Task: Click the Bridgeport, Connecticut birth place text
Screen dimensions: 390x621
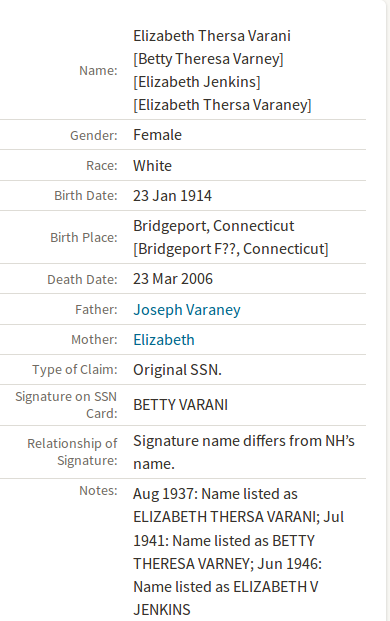Action: pyautogui.click(x=214, y=226)
